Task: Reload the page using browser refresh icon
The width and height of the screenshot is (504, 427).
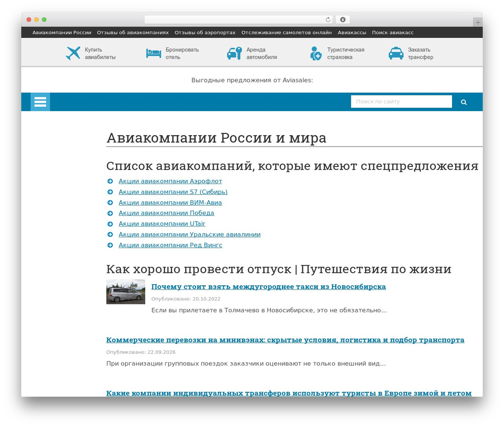Action: pos(328,20)
